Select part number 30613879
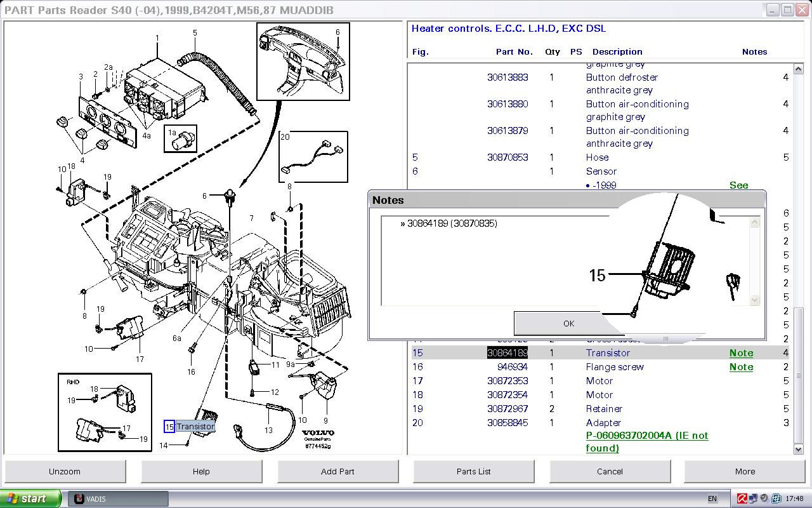Viewport: 812px width, 508px height. [x=507, y=131]
